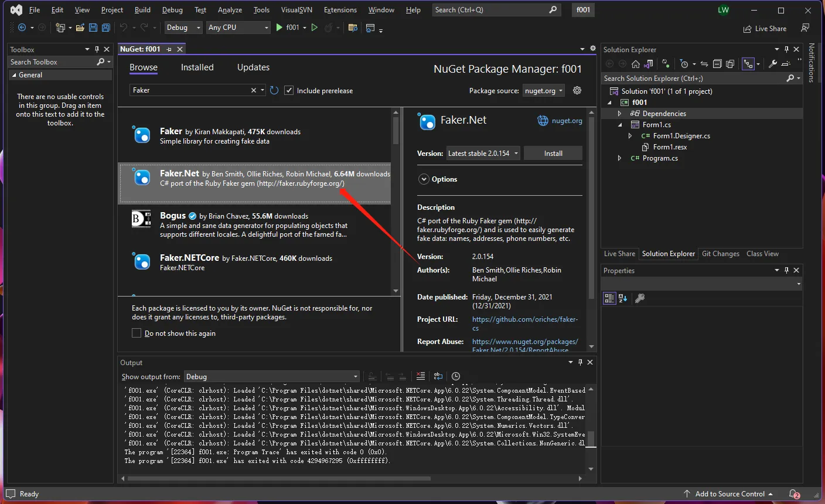Image resolution: width=825 pixels, height=504 pixels.
Task: Open the Notifications side tab
Action: pyautogui.click(x=812, y=63)
